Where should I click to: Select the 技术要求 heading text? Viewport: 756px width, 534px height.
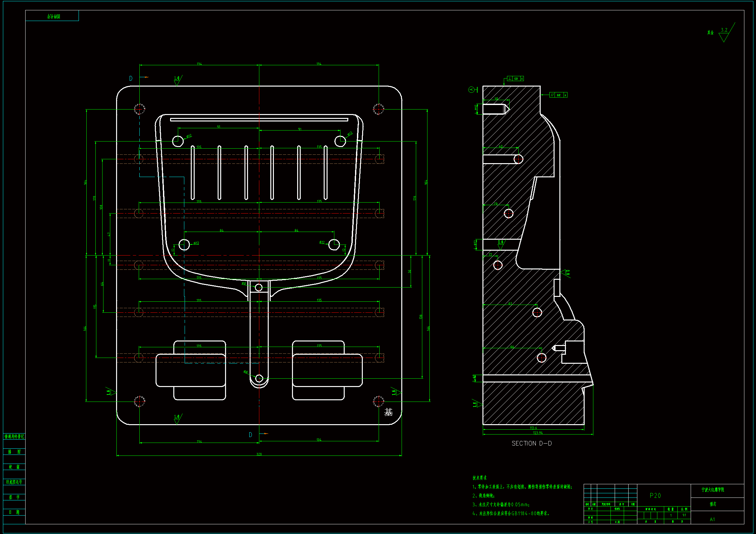click(x=480, y=478)
